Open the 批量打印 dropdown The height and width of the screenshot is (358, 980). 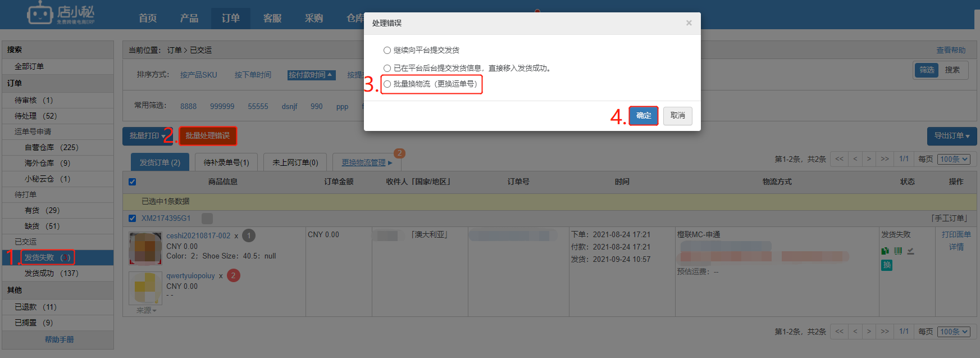tap(148, 136)
